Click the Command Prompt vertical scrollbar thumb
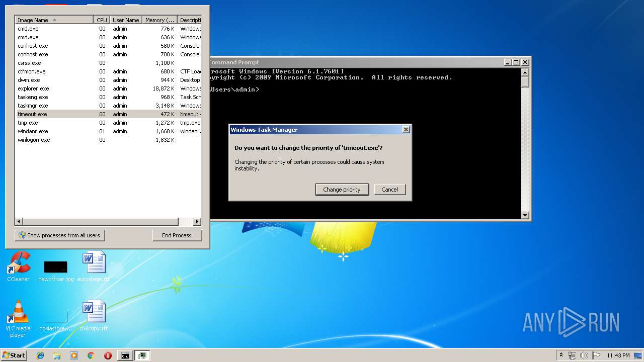 coord(525,82)
